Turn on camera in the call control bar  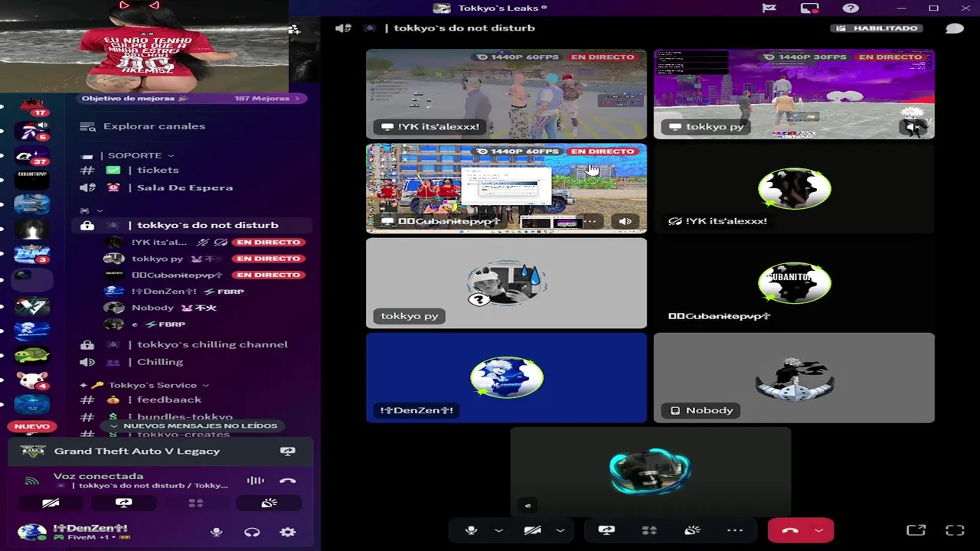[x=533, y=530]
